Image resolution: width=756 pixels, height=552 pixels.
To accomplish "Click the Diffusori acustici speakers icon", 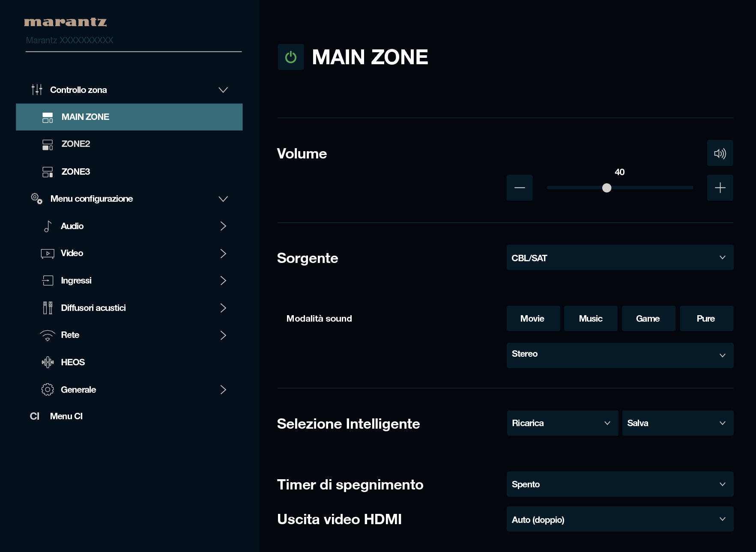I will click(x=48, y=308).
